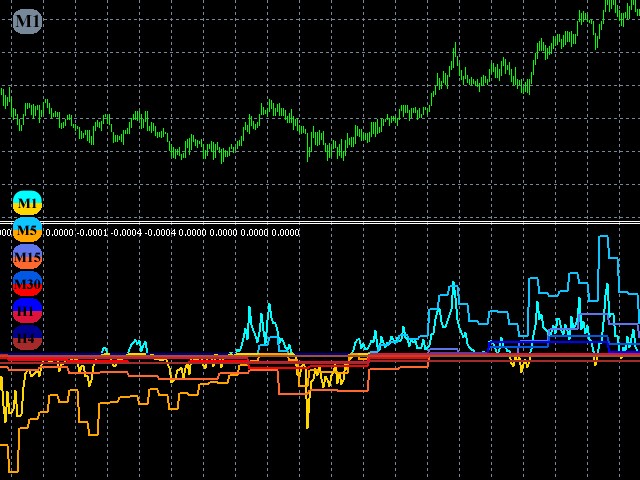This screenshot has width=640, height=480.
Task: Click the cyan peak near the right-center
Action: [x=453, y=288]
